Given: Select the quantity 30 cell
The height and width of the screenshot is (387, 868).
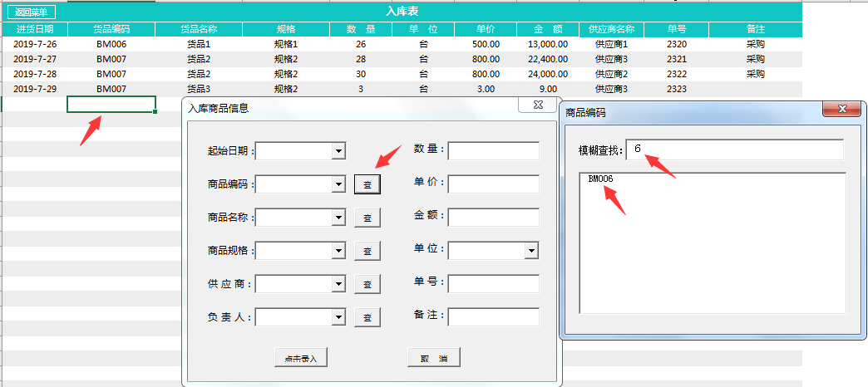Looking at the screenshot, I should [361, 74].
